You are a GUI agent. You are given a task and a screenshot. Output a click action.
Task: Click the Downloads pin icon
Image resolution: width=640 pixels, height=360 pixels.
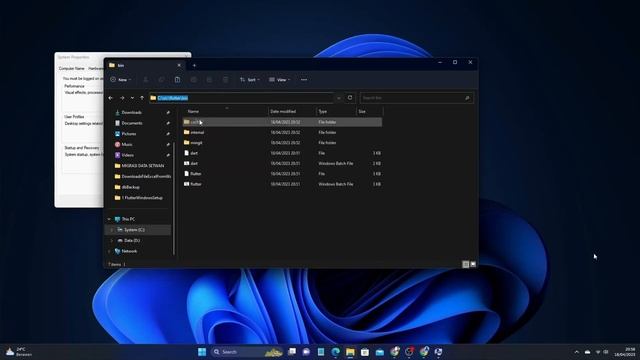click(168, 112)
